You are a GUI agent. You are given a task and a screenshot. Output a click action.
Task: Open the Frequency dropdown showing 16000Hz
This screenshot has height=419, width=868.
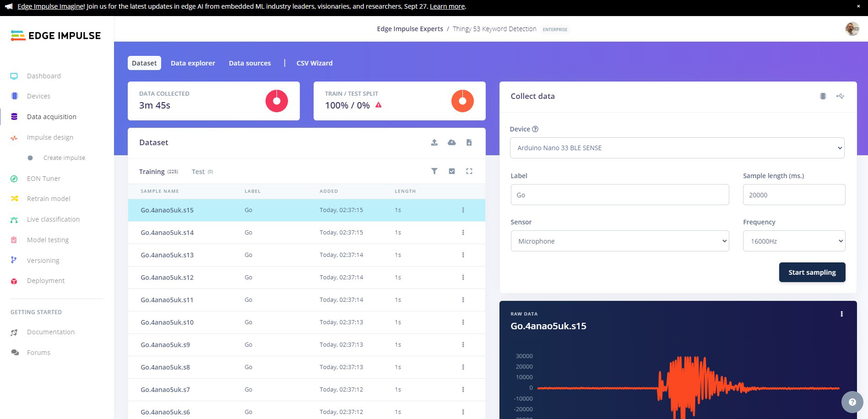tap(794, 241)
